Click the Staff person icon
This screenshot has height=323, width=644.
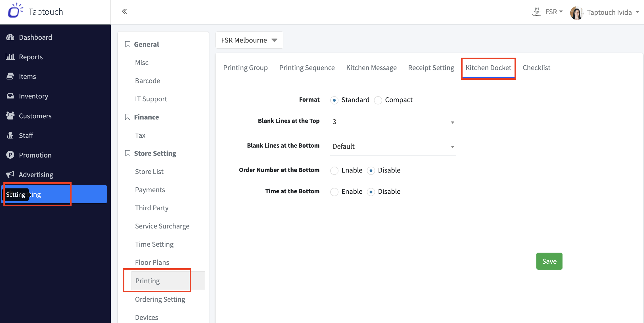[10, 135]
